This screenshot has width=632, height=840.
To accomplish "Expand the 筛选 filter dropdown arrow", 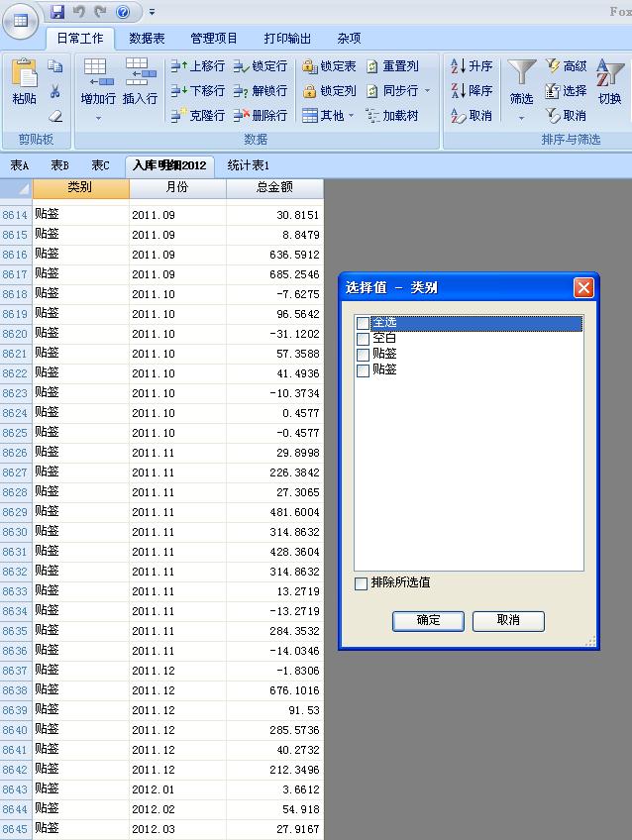I will [x=521, y=118].
